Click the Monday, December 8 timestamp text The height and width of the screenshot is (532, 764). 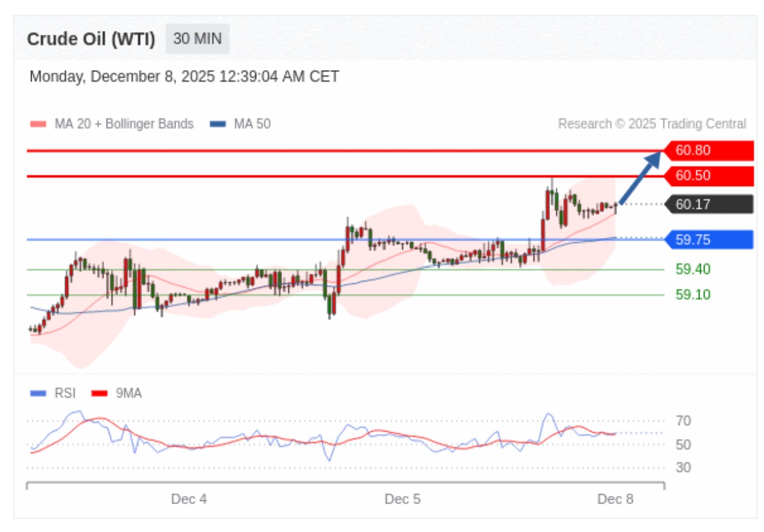coord(184,77)
